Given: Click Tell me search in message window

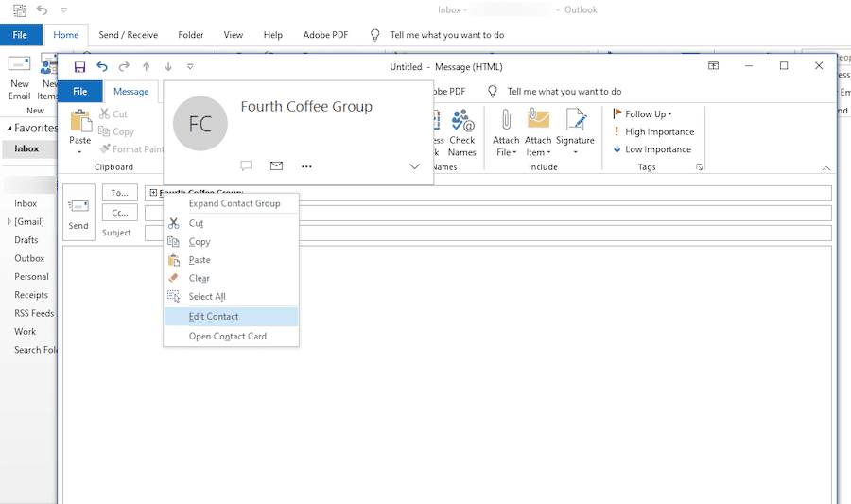Looking at the screenshot, I should tap(564, 91).
